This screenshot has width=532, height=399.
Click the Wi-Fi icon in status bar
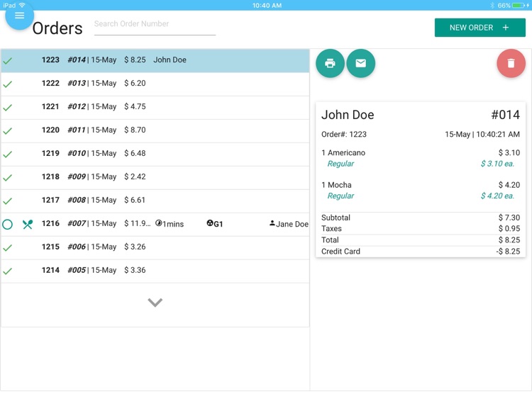(22, 5)
